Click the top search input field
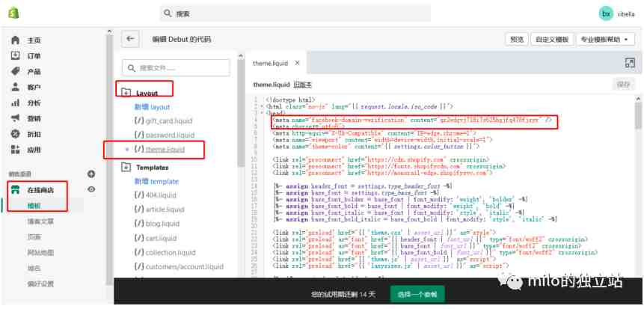The height and width of the screenshot is (309, 644). [295, 13]
